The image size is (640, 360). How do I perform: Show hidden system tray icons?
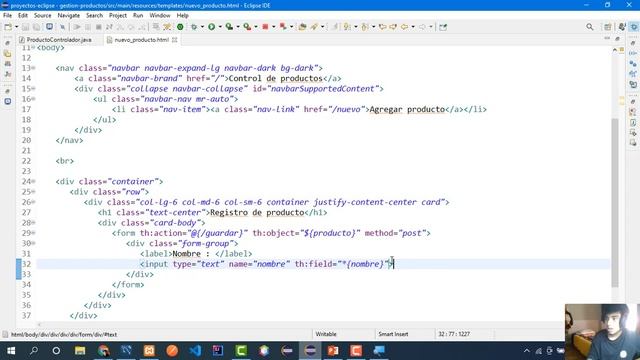(527, 351)
